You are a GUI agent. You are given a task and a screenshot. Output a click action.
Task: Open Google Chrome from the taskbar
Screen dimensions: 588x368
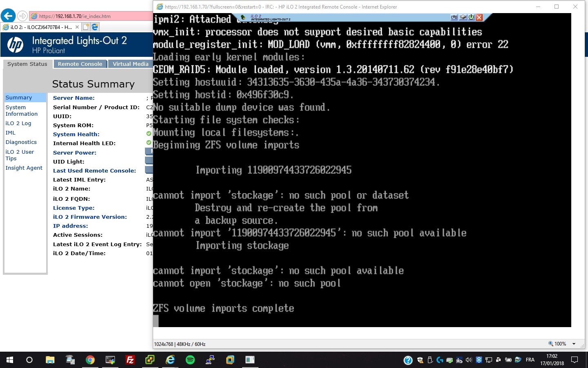(90, 360)
